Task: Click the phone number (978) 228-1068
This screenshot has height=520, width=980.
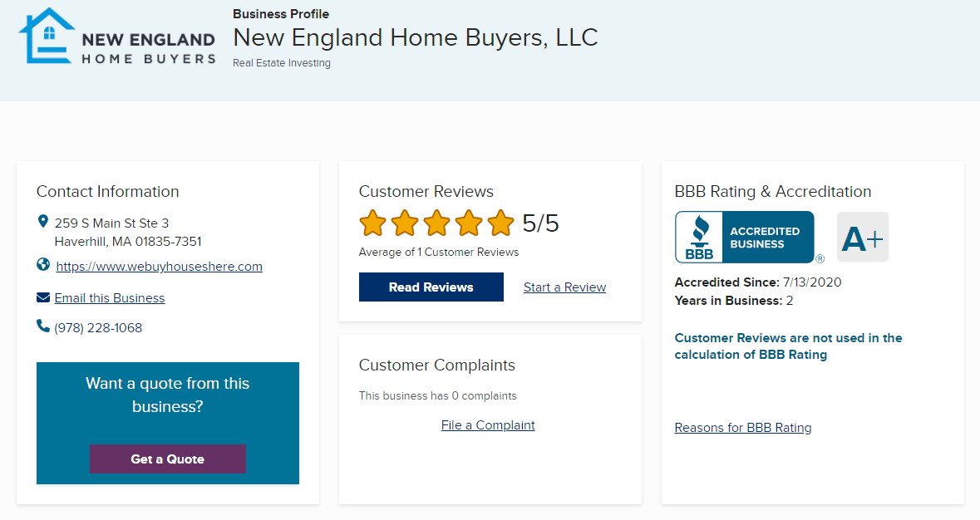Action: 98,328
